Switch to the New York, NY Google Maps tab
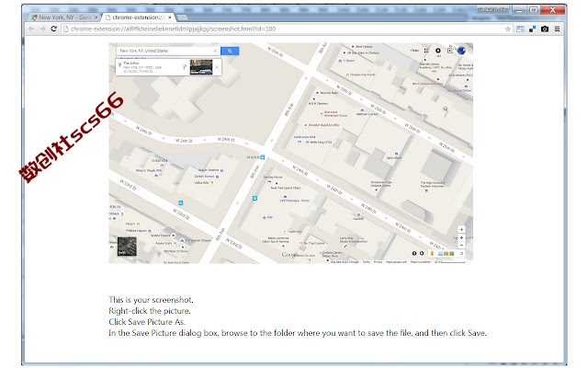 coord(63,17)
